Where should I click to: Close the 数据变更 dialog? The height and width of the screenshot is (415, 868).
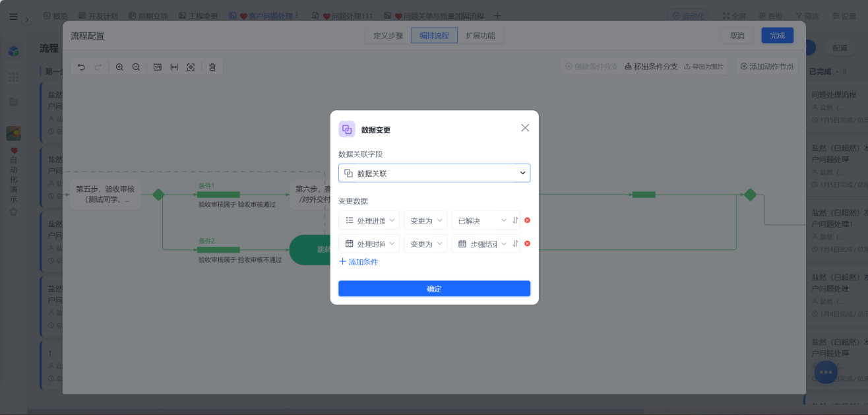525,128
